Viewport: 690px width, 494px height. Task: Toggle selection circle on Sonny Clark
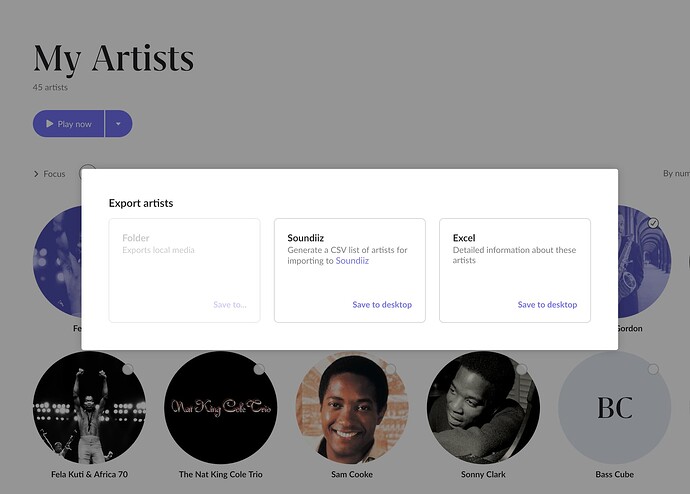coord(522,370)
